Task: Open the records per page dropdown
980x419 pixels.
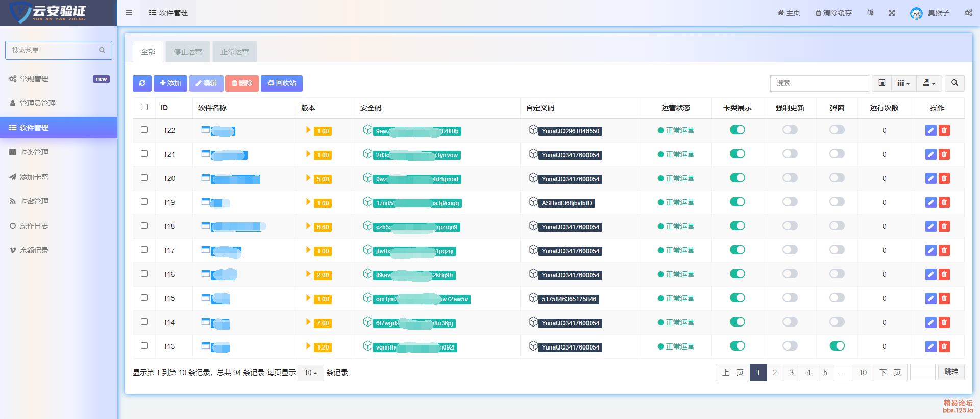Action: point(310,373)
